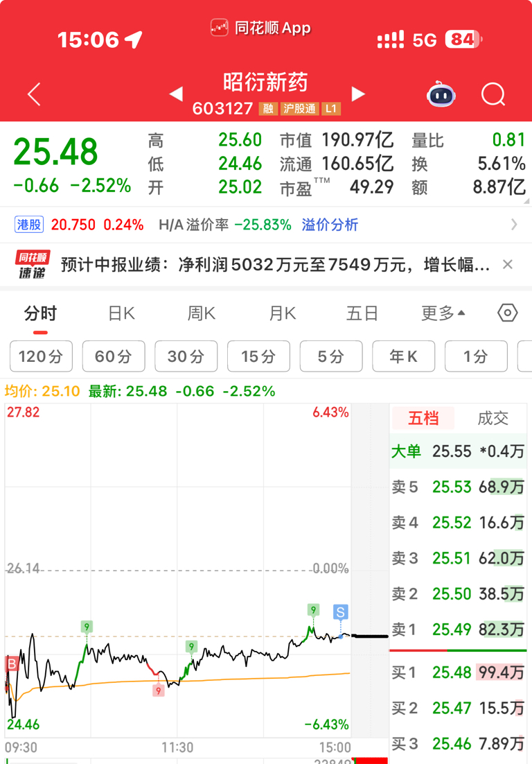Tap the 额 8.87亿 value
The height and width of the screenshot is (764, 532).
tap(499, 187)
